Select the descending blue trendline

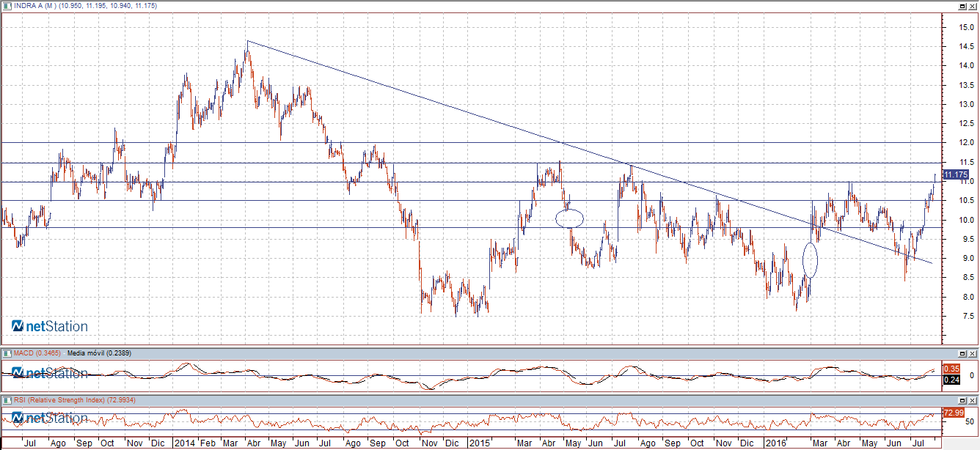pyautogui.click(x=590, y=152)
